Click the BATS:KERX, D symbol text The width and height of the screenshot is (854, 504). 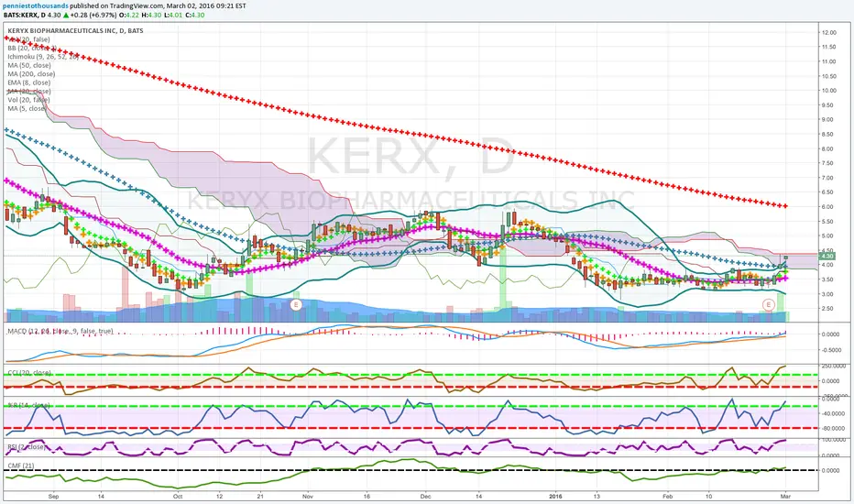[25, 15]
